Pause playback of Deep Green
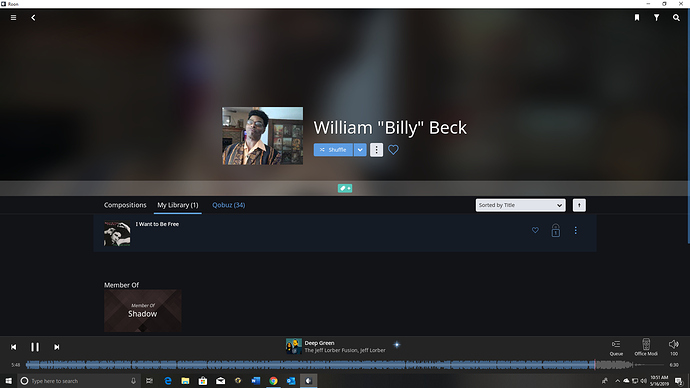 coord(35,347)
